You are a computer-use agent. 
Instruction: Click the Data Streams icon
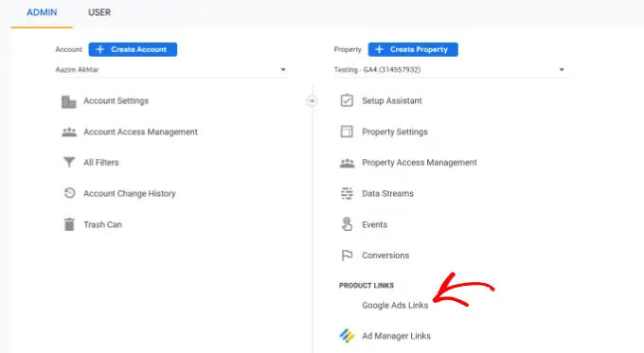pyautogui.click(x=347, y=193)
